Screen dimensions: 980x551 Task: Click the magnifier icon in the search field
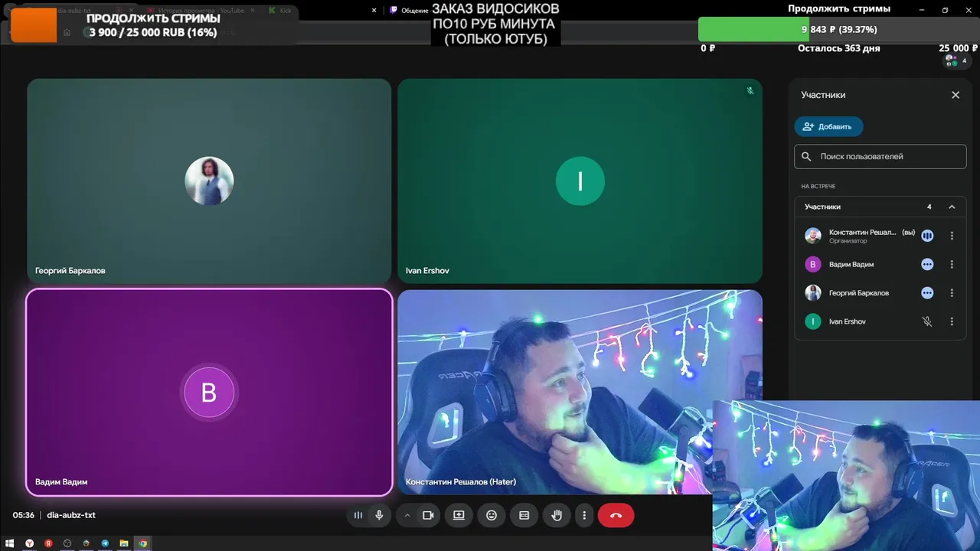[x=806, y=156]
